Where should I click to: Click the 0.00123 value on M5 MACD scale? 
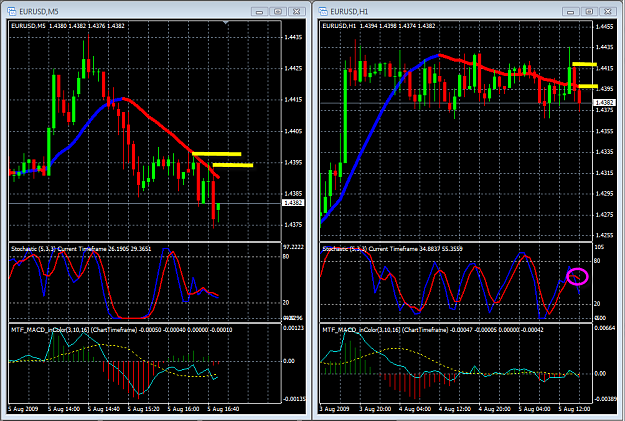[x=293, y=328]
